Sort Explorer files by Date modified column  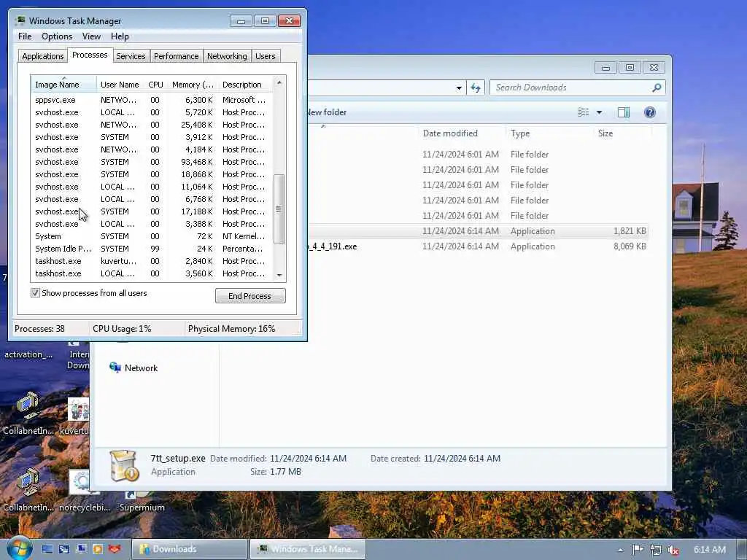pos(461,133)
